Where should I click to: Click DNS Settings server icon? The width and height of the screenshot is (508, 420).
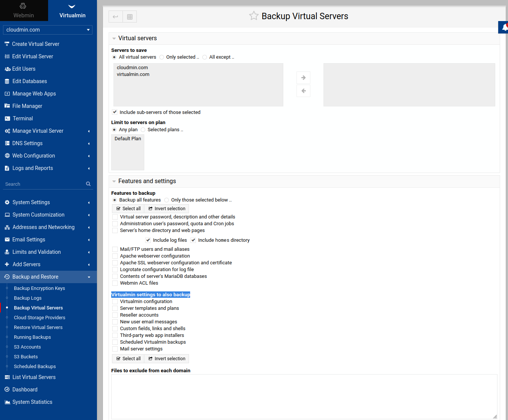7,143
